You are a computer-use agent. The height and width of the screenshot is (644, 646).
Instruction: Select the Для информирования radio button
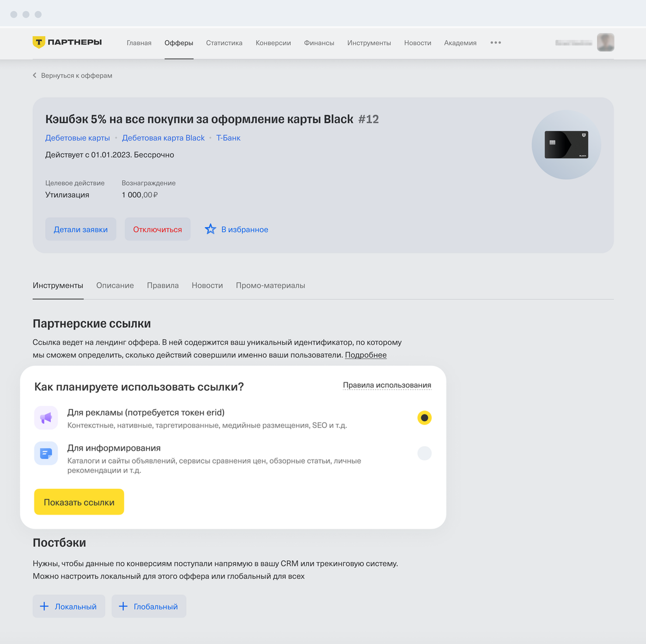(x=424, y=453)
